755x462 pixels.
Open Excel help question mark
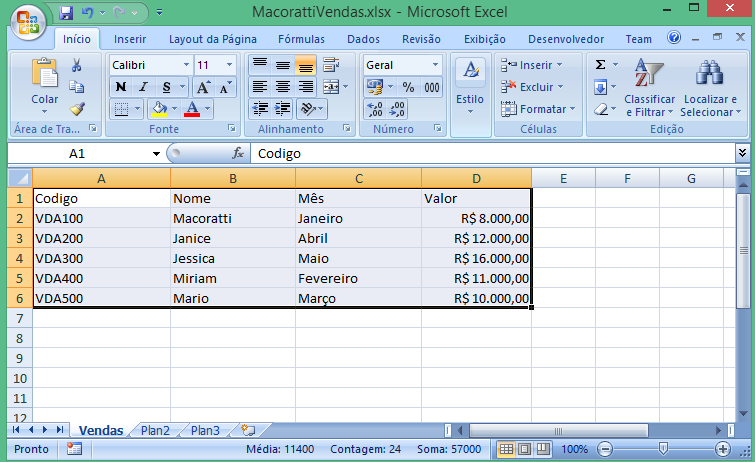[x=674, y=38]
